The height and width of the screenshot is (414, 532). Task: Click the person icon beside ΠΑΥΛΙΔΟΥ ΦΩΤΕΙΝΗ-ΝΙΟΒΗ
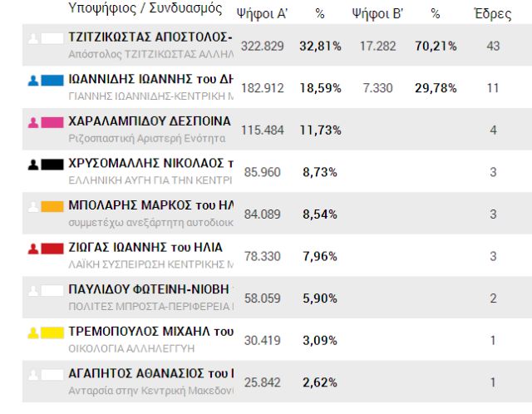(x=34, y=290)
